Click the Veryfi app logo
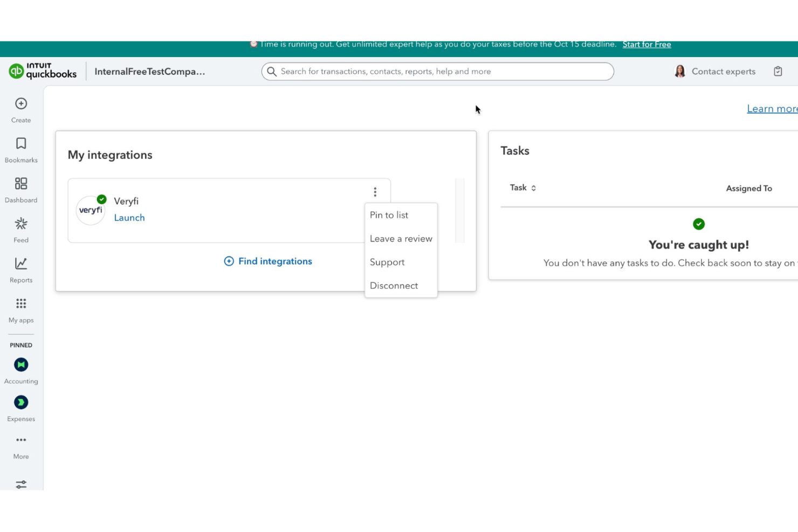 (91, 210)
